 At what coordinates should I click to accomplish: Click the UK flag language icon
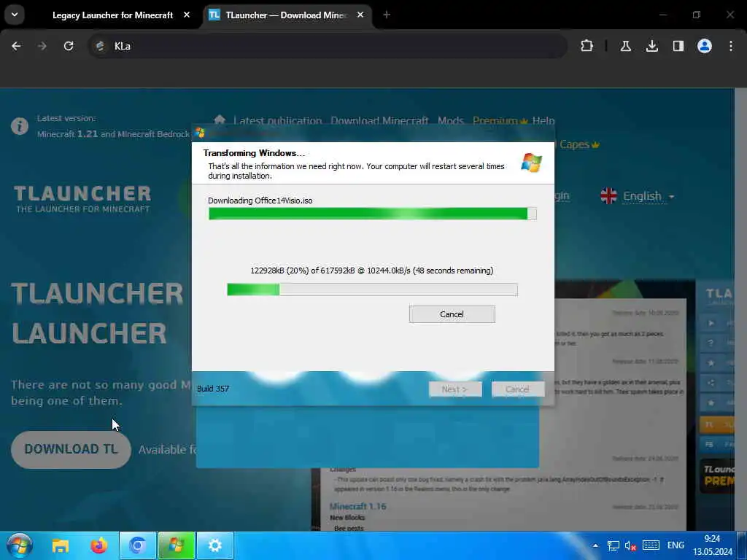[608, 195]
